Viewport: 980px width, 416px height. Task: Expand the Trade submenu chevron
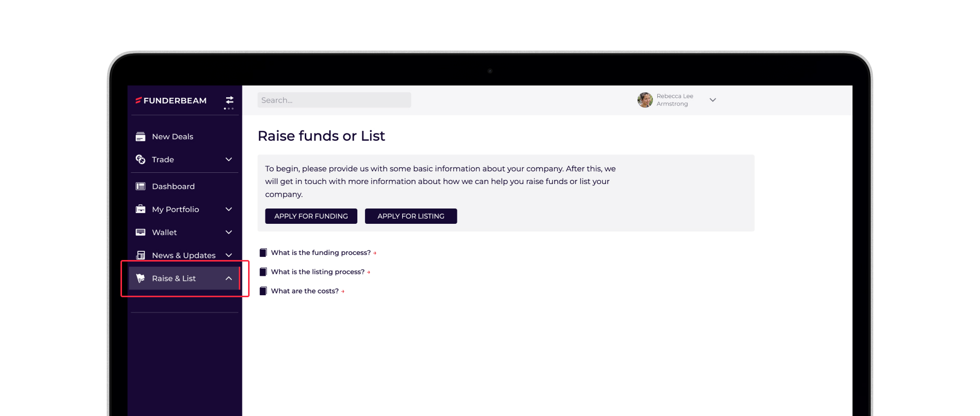pyautogui.click(x=229, y=160)
